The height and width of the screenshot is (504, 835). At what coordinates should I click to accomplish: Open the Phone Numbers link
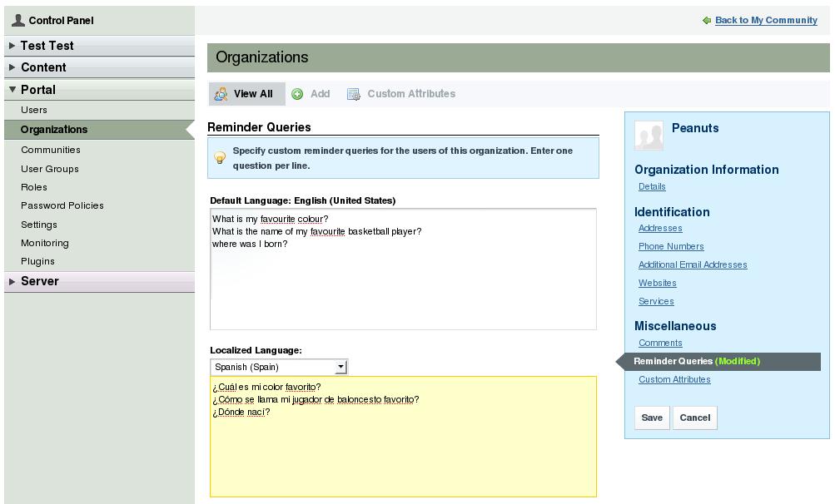pos(671,246)
